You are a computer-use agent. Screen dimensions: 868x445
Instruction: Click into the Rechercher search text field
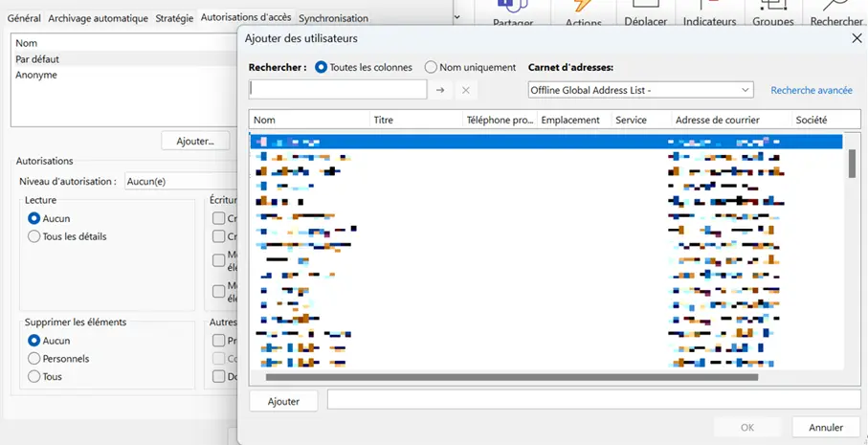click(338, 89)
